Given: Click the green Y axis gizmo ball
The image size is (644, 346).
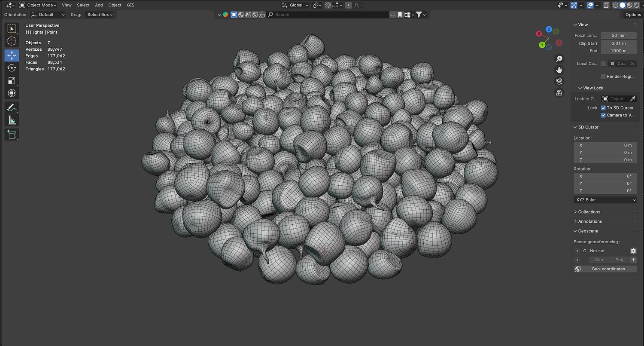Looking at the screenshot, I should click(x=542, y=45).
